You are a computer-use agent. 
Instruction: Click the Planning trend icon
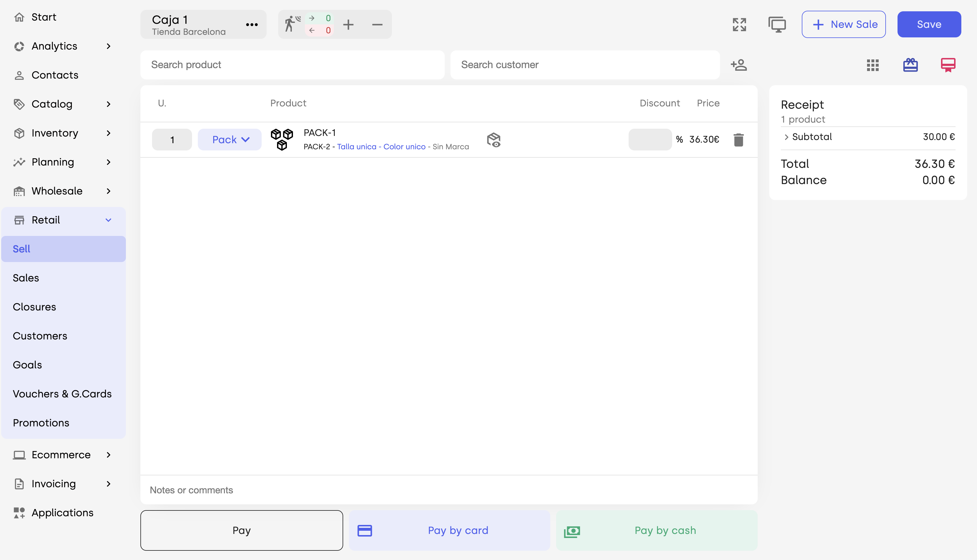(x=19, y=162)
